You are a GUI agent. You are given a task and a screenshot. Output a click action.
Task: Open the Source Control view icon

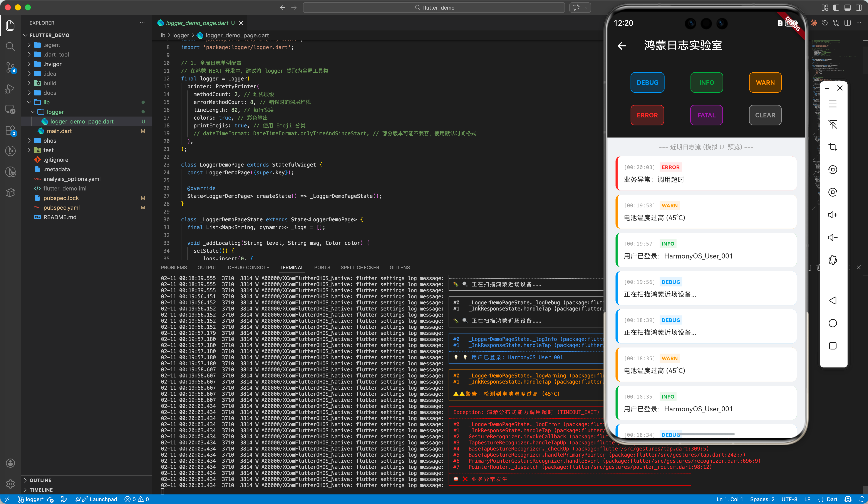pyautogui.click(x=10, y=67)
